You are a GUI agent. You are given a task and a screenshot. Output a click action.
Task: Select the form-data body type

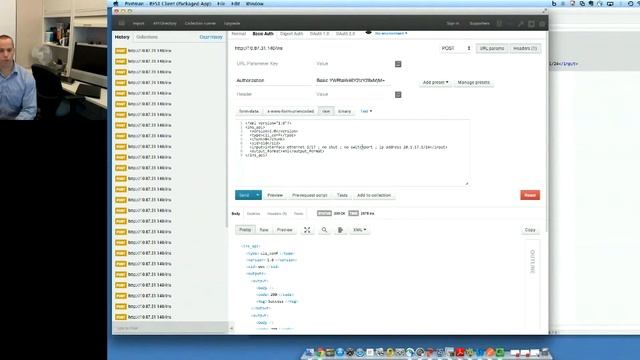[x=249, y=111]
